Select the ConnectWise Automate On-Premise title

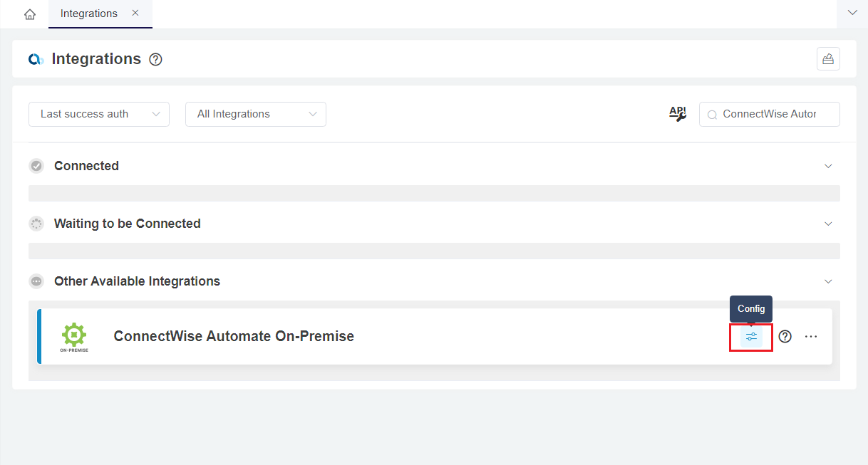click(234, 336)
